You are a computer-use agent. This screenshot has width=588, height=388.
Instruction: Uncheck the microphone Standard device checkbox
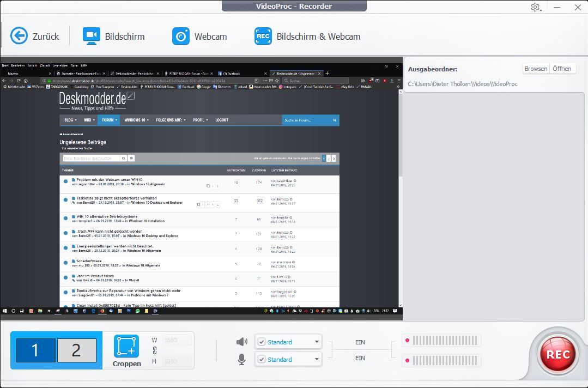[262, 359]
